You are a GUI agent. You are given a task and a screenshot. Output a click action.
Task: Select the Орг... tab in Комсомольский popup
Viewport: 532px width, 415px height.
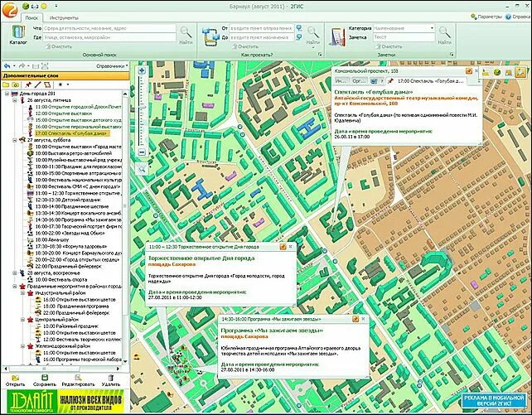[x=359, y=81]
